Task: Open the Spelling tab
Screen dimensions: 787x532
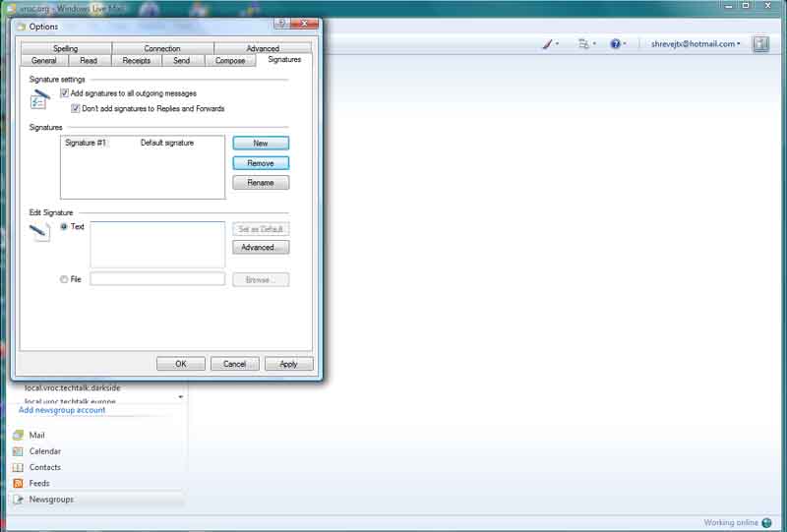Action: pyautogui.click(x=66, y=48)
